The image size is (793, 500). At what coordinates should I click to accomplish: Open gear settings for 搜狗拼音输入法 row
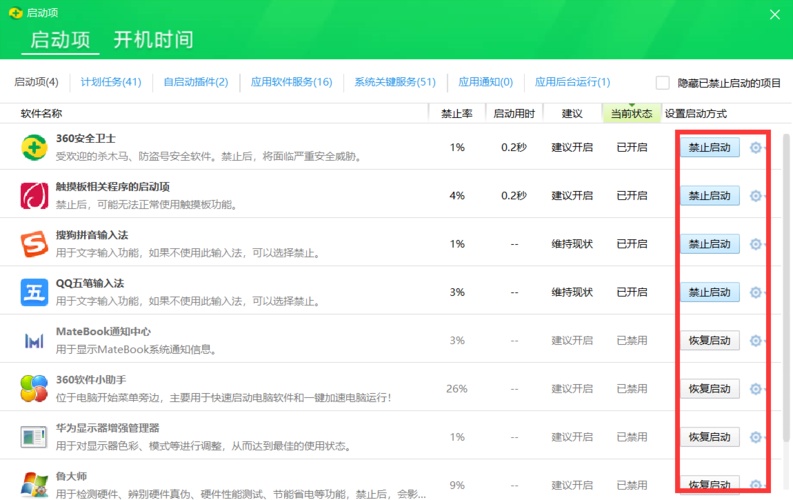tap(756, 244)
